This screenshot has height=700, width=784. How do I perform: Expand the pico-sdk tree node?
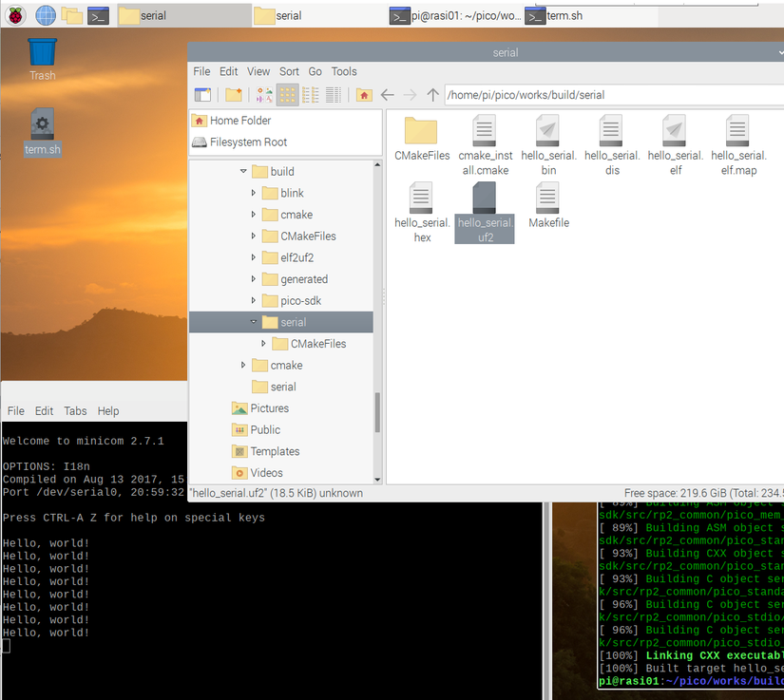click(254, 301)
